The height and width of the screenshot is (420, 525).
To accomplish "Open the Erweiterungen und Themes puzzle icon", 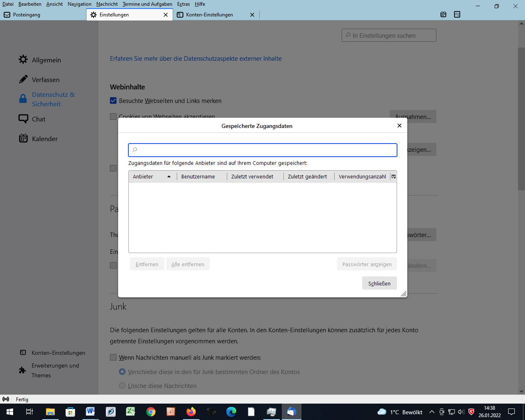I will (x=23, y=370).
